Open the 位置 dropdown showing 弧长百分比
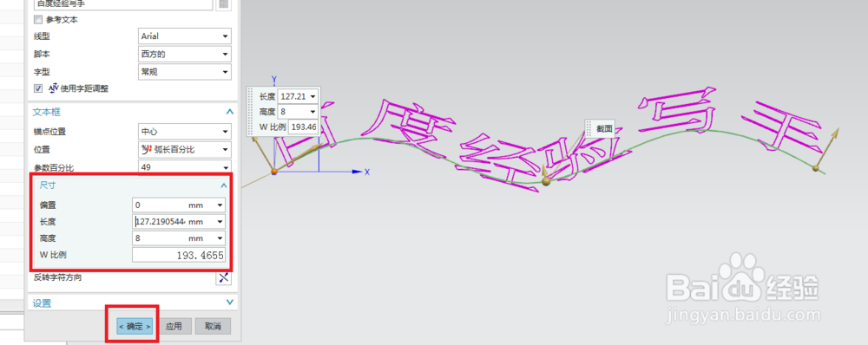This screenshot has height=345, width=868. click(184, 149)
